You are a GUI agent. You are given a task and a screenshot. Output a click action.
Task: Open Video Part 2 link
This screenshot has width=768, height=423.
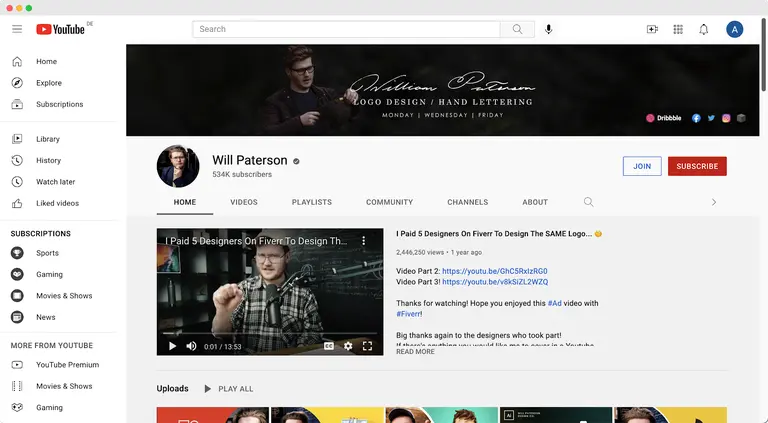(x=495, y=271)
